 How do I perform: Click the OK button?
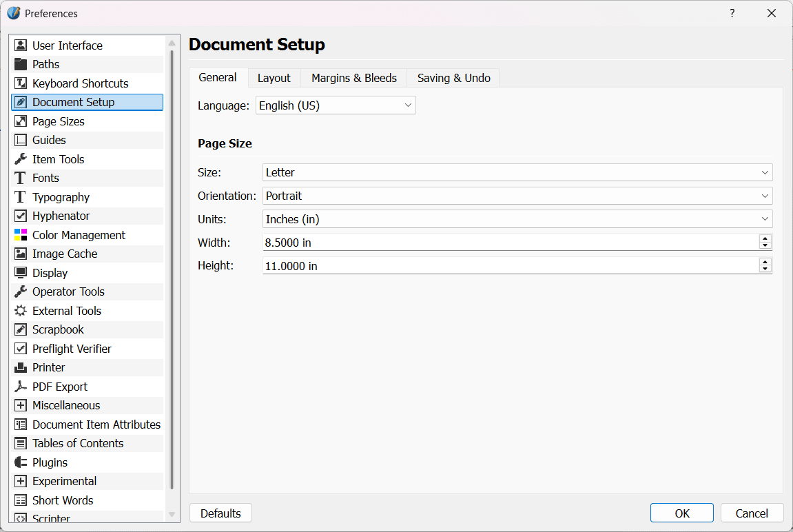click(681, 513)
